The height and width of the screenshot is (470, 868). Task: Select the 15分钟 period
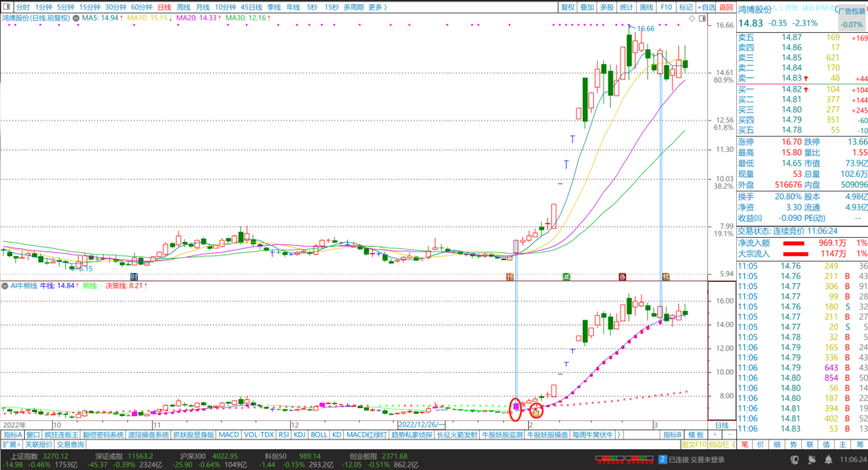click(90, 7)
